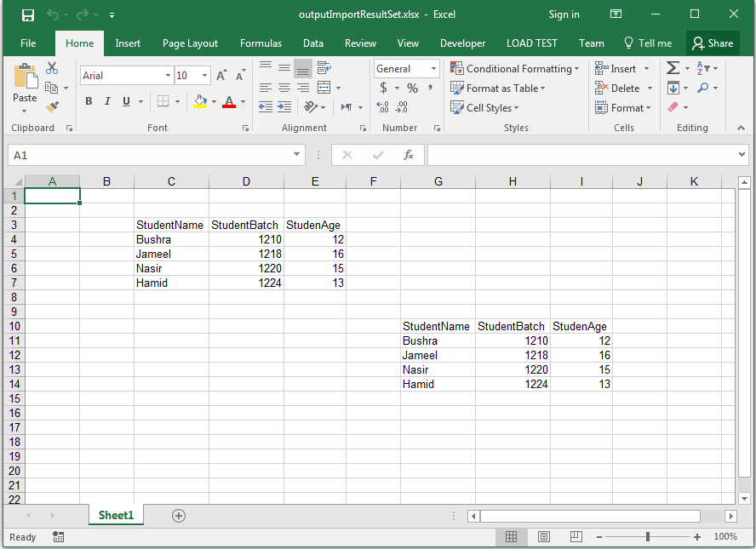This screenshot has width=756, height=549.
Task: Decrease Decimal places
Action: click(402, 107)
